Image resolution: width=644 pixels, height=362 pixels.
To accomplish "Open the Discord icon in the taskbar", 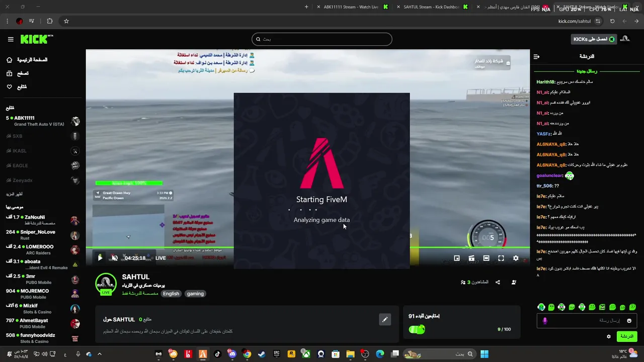I will (232, 354).
